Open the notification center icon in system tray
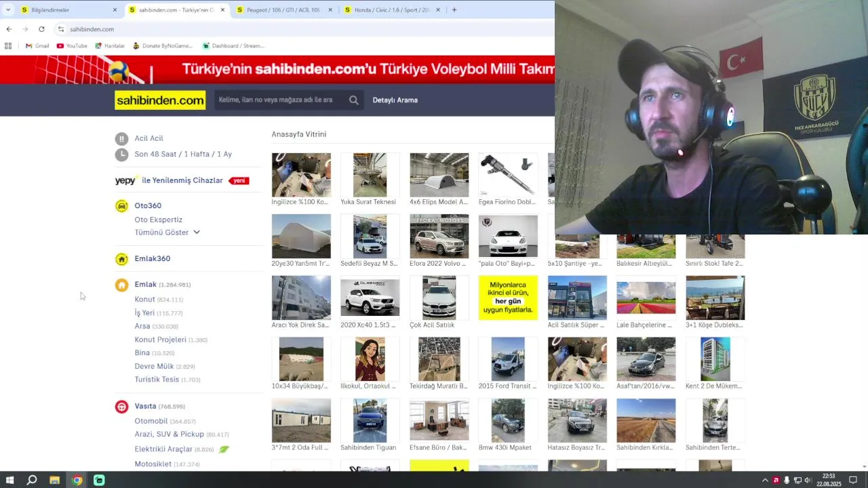This screenshot has width=868, height=488. coord(853,481)
